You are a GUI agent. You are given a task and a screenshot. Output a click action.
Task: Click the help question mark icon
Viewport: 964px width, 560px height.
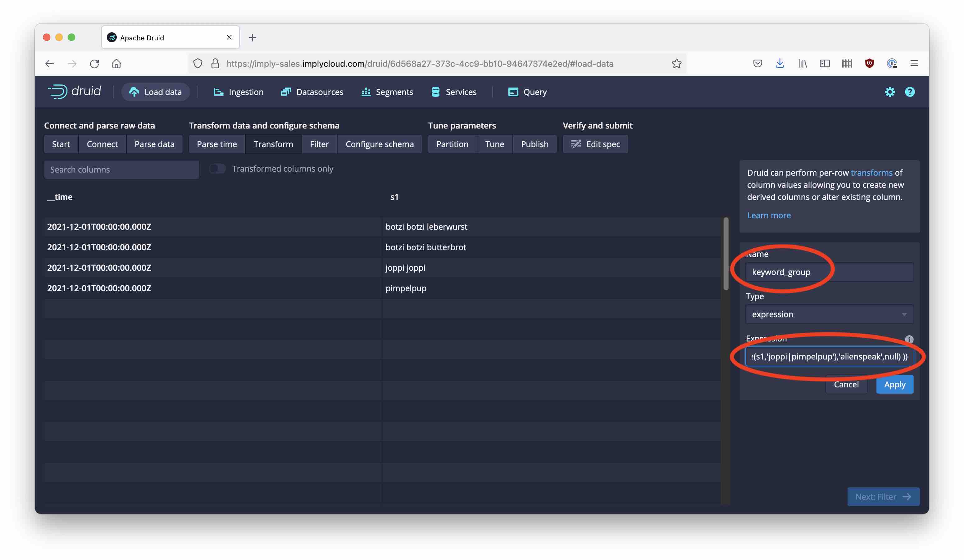point(909,92)
